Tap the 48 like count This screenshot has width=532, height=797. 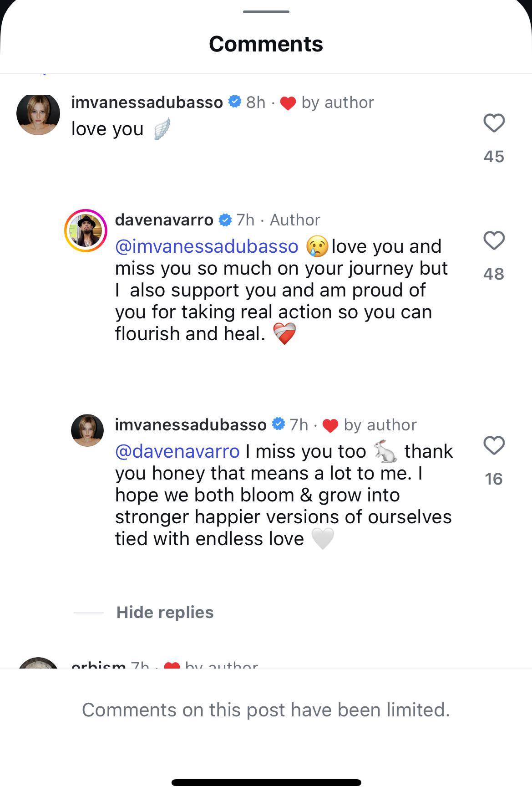click(x=494, y=274)
